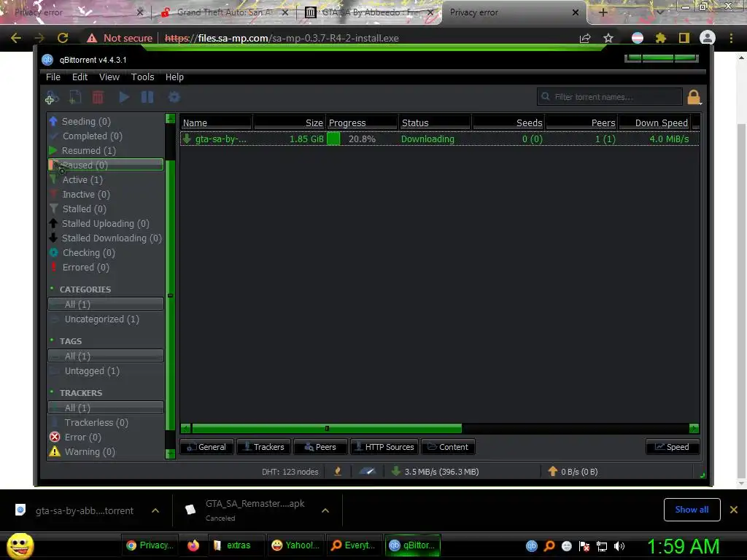This screenshot has width=747, height=560.
Task: Select the Seeding (0) status filter
Action: (105, 122)
